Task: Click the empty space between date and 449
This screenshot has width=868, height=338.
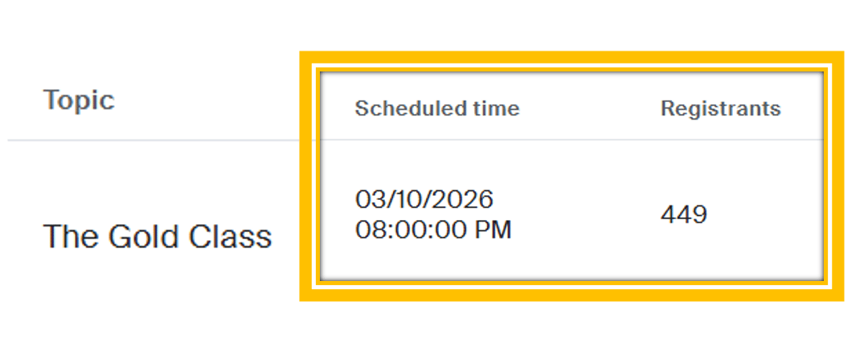Action: pos(581,214)
